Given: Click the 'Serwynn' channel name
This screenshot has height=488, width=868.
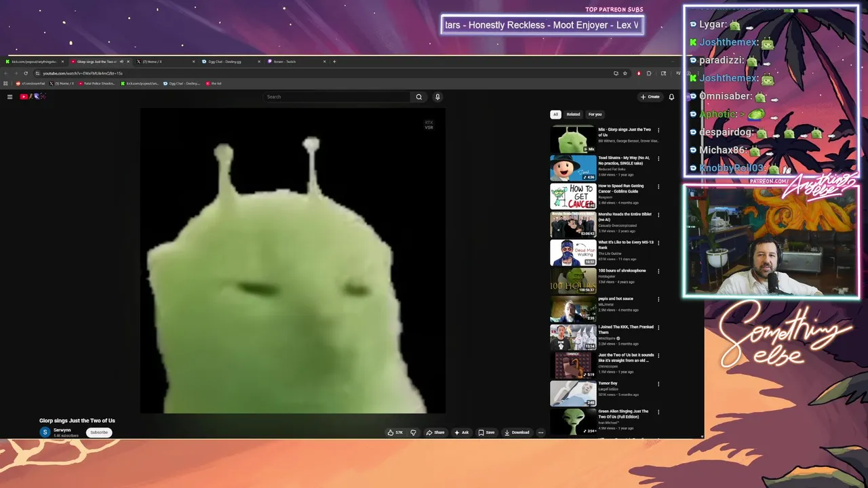Looking at the screenshot, I should pos(62,430).
